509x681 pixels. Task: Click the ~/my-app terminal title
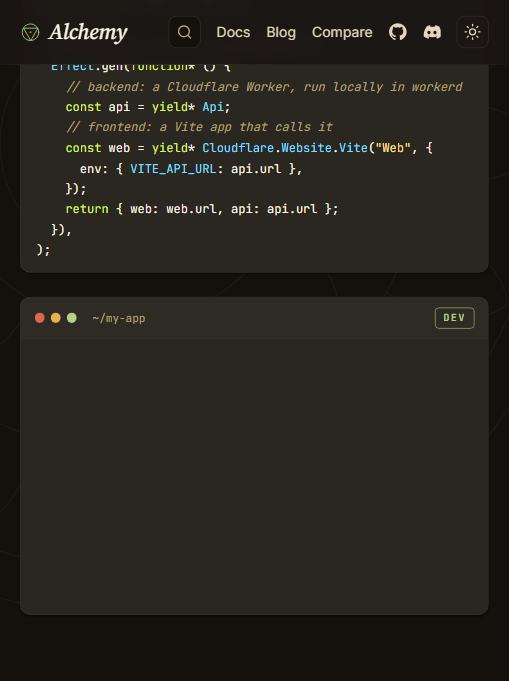pyautogui.click(x=119, y=318)
